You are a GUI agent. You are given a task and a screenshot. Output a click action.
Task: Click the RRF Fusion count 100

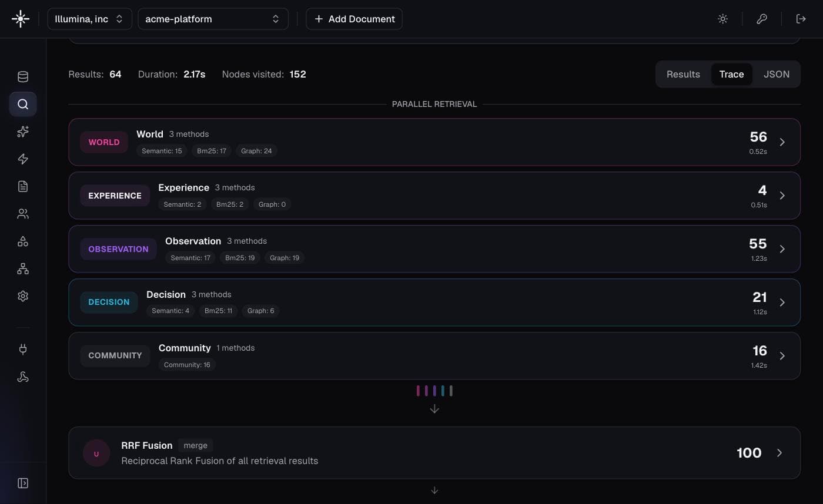pyautogui.click(x=749, y=453)
